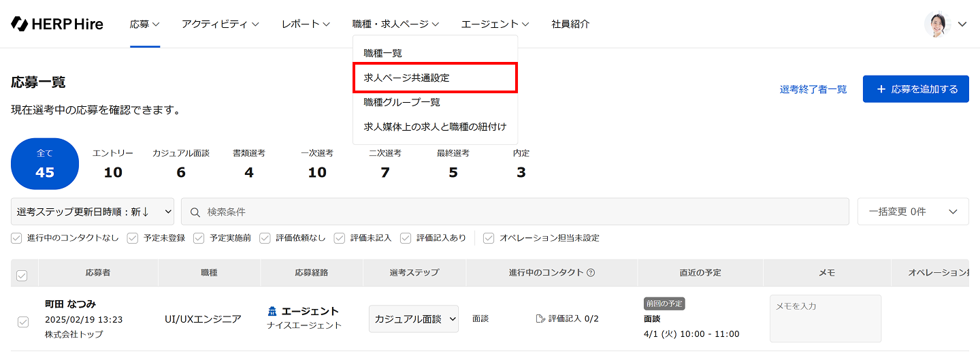Open the user profile avatar
980x358 pixels.
click(x=937, y=24)
